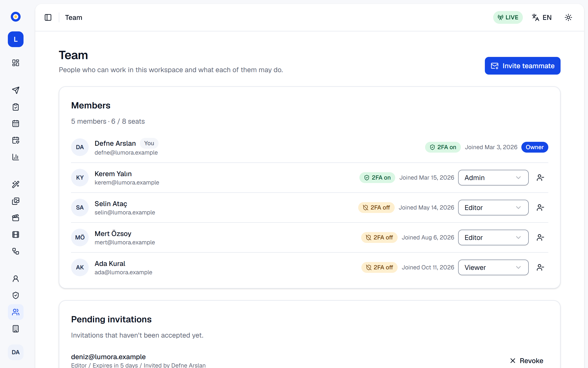
Task: Remove Kerem Yalın from the team
Action: [x=540, y=178]
